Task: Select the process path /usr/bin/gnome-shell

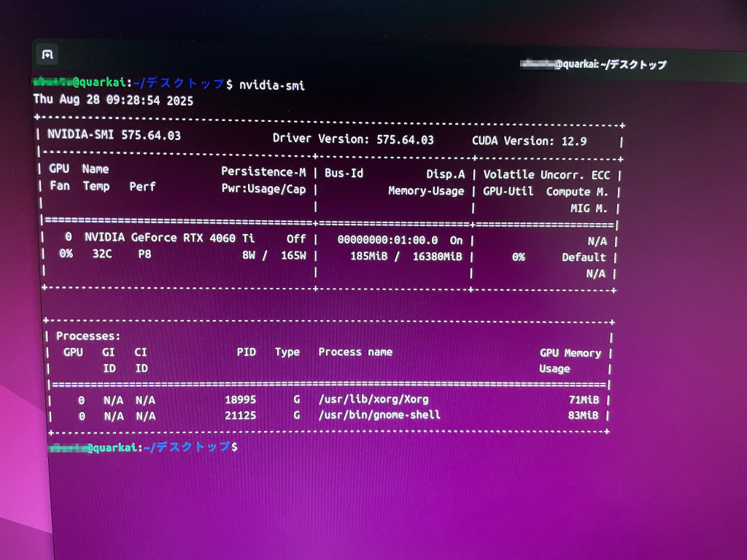Action: click(379, 415)
